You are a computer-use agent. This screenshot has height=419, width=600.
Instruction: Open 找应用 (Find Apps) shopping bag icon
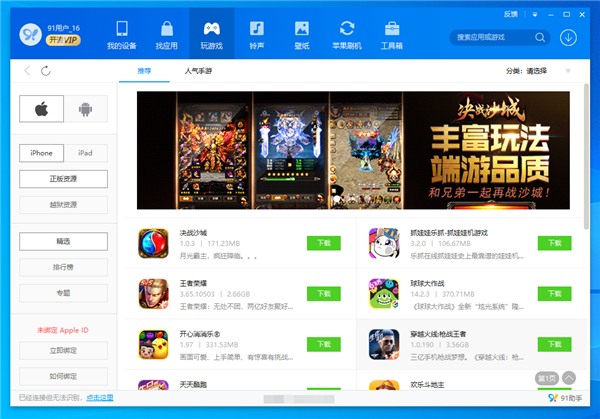[x=166, y=34]
